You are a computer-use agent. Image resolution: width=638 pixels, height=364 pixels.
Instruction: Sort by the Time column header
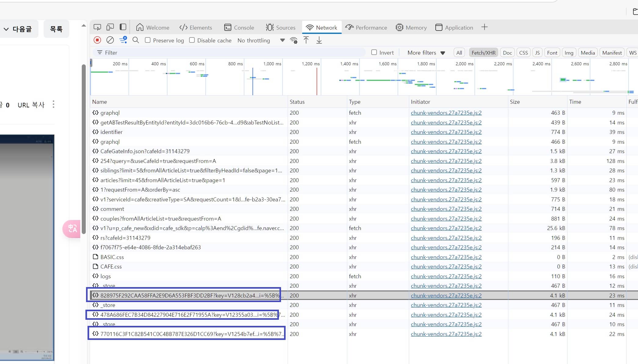[x=597, y=102]
